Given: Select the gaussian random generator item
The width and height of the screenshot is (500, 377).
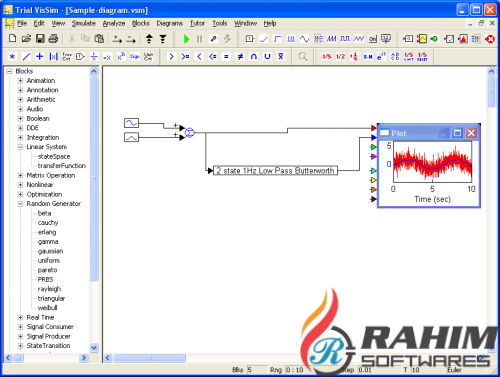Looking at the screenshot, I should coord(50,251).
